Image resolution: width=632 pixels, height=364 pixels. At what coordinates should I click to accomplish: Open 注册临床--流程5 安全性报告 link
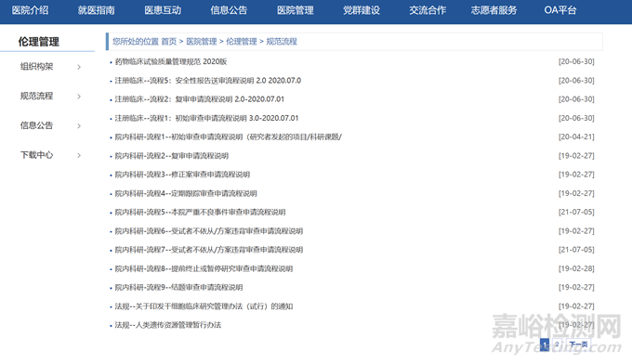point(208,81)
